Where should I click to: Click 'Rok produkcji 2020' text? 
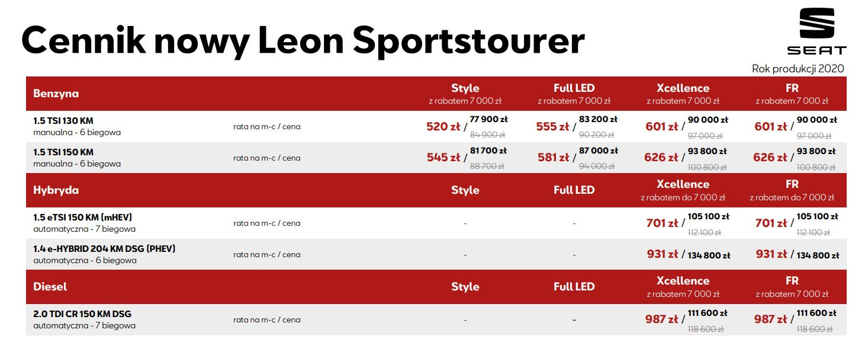click(798, 69)
